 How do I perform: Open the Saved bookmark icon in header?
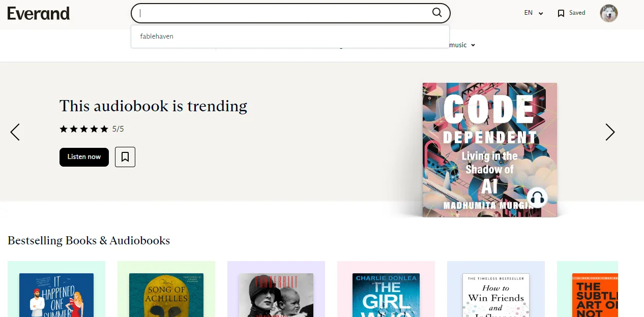(561, 13)
